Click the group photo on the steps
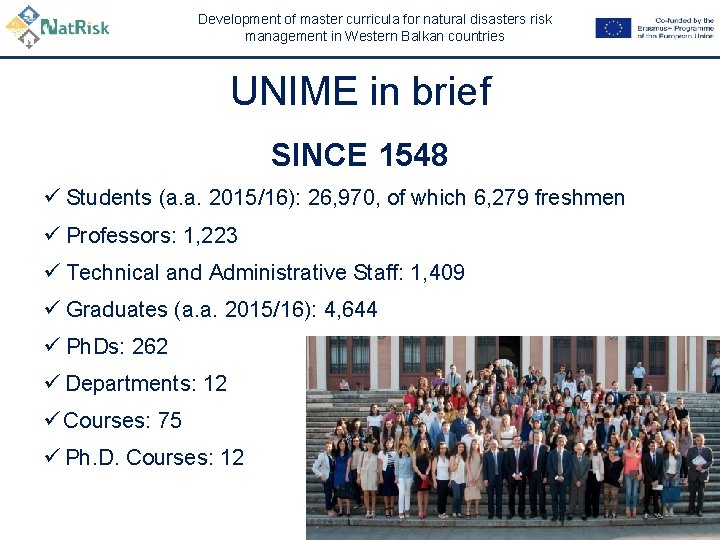This screenshot has height=540, width=720. pos(513,438)
